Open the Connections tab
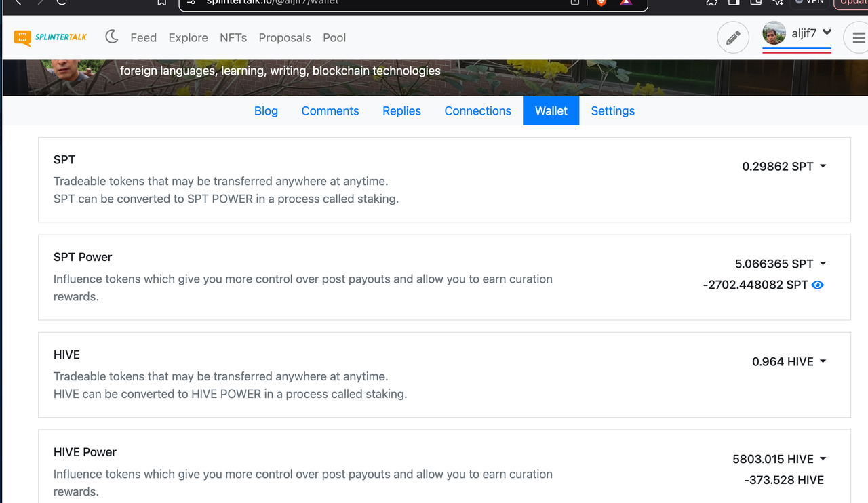The height and width of the screenshot is (503, 868). coord(477,110)
